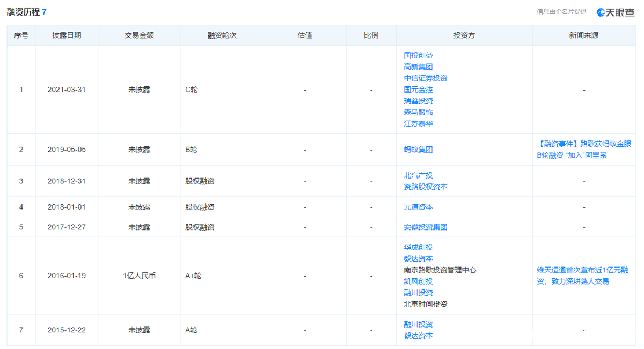
Task: Click the 新闻来源 column header
Action: tap(584, 35)
